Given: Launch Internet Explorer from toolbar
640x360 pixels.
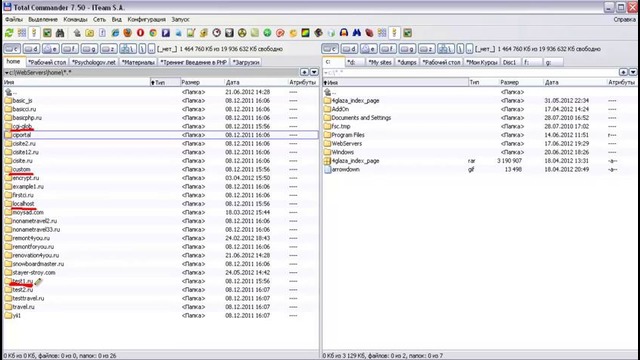Looking at the screenshot, I should point(115,33).
